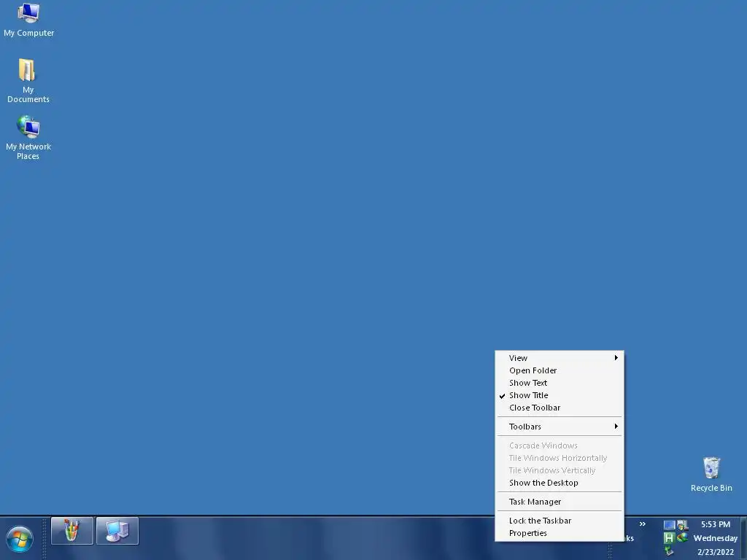
Task: Toggle the checked Show Title option
Action: point(560,395)
